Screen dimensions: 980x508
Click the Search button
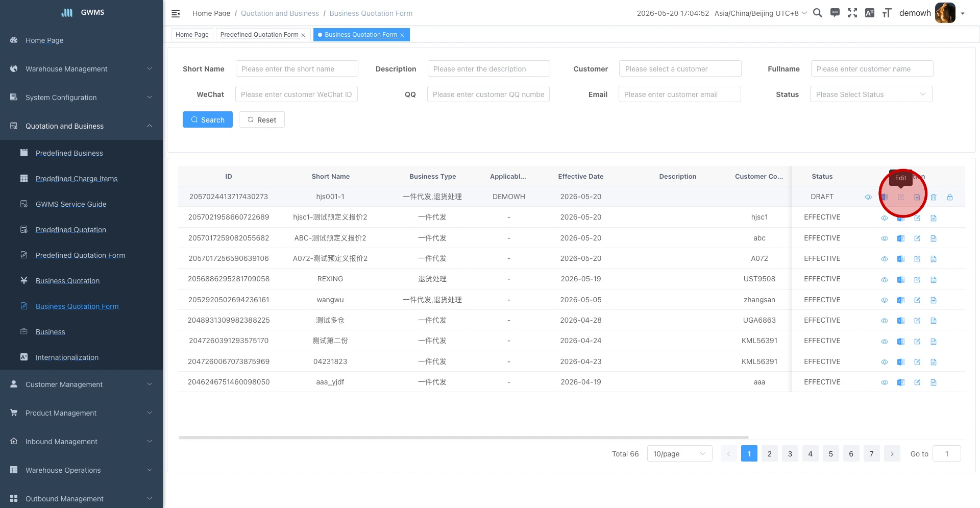coord(208,120)
